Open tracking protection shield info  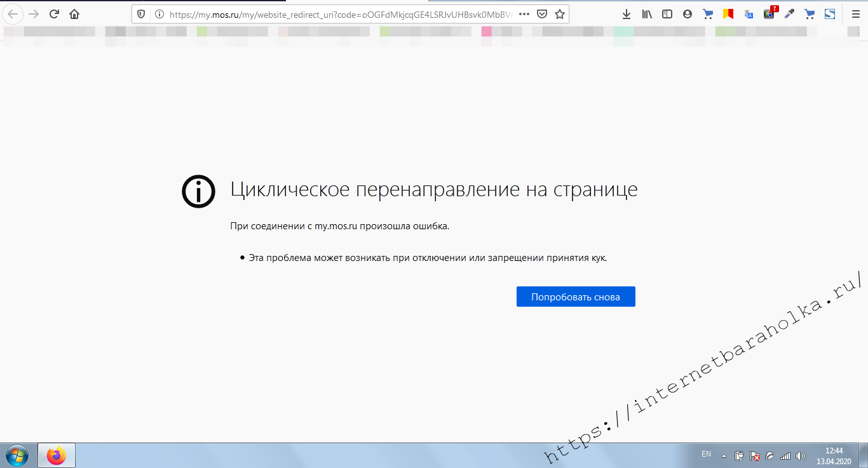click(x=141, y=13)
